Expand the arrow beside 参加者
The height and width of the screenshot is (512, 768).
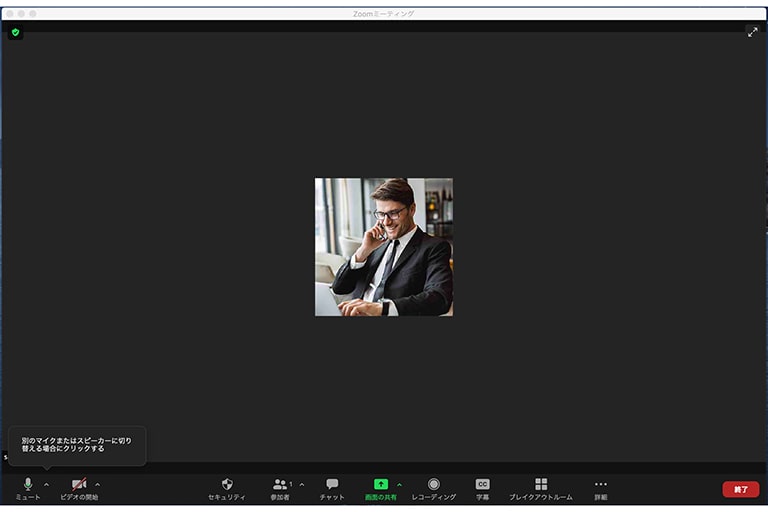tap(302, 485)
